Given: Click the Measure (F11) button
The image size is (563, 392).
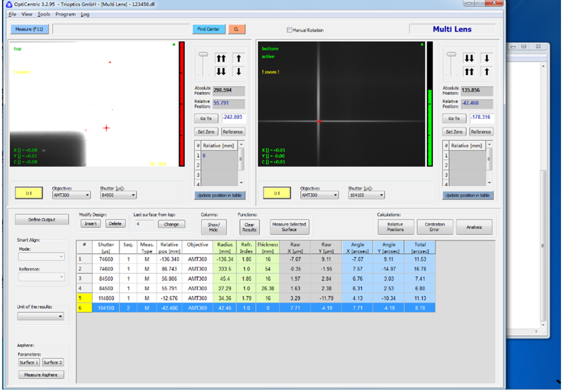Looking at the screenshot, I should pos(29,30).
